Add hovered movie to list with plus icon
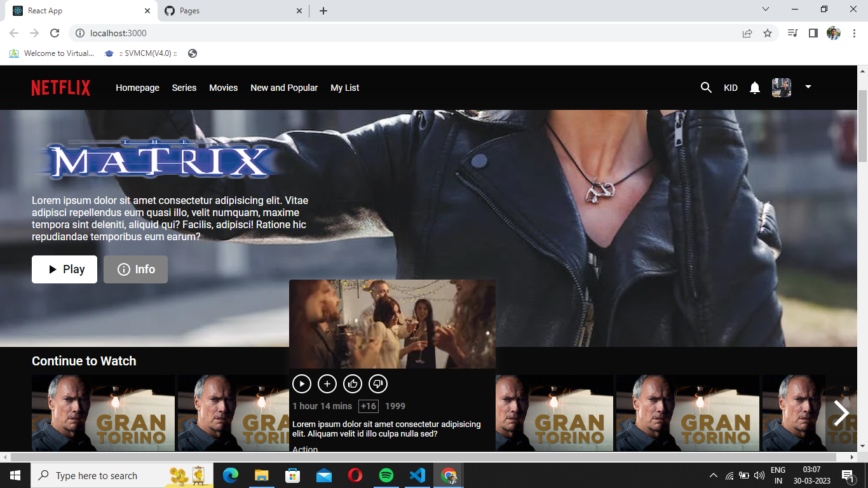 pos(327,384)
